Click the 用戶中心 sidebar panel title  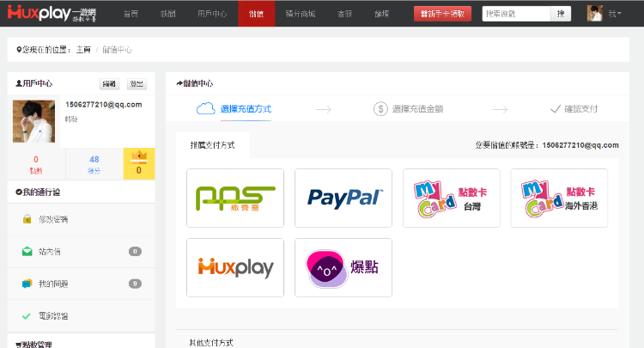point(38,83)
